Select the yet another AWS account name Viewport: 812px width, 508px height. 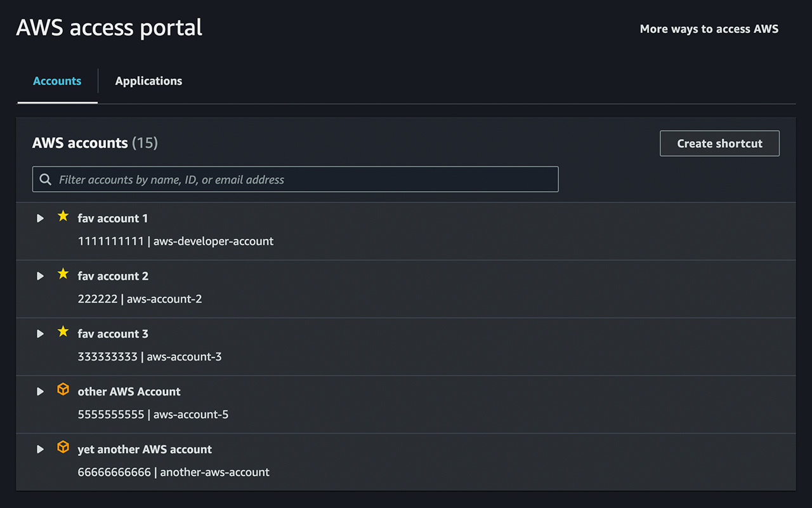point(145,450)
